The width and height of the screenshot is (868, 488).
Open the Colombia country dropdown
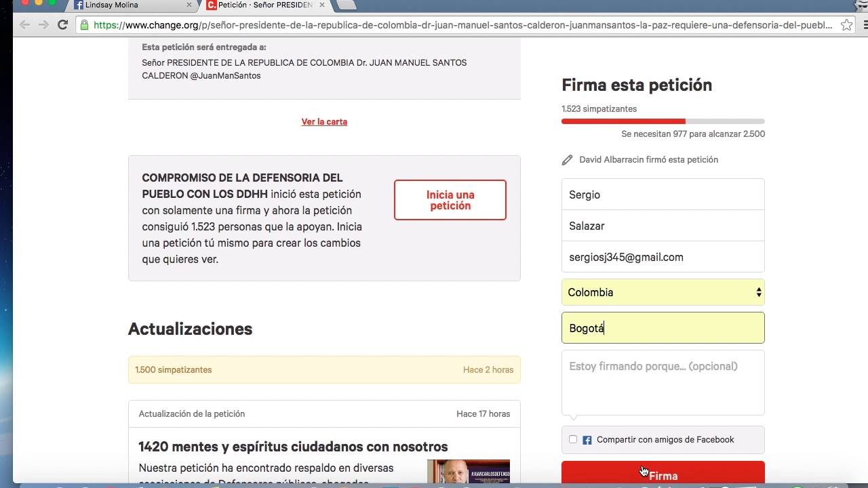(663, 292)
